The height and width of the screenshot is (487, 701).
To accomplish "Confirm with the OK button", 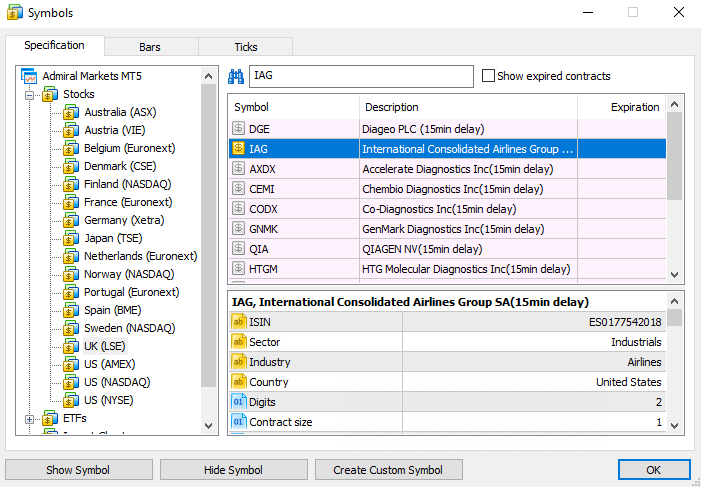I will click(x=654, y=470).
